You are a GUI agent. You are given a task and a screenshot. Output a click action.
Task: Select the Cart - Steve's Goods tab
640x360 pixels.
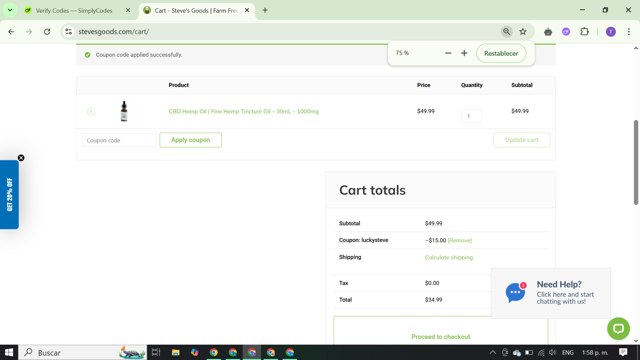tap(196, 11)
